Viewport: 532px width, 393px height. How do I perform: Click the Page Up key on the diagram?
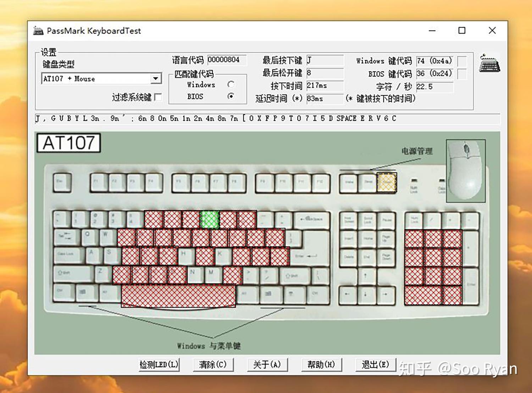pyautogui.click(x=386, y=238)
